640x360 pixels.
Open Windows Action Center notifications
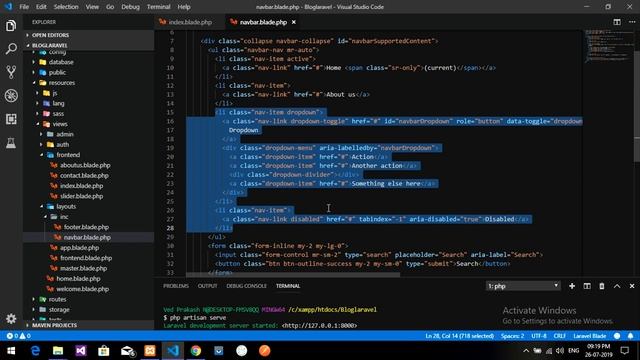(x=624, y=351)
